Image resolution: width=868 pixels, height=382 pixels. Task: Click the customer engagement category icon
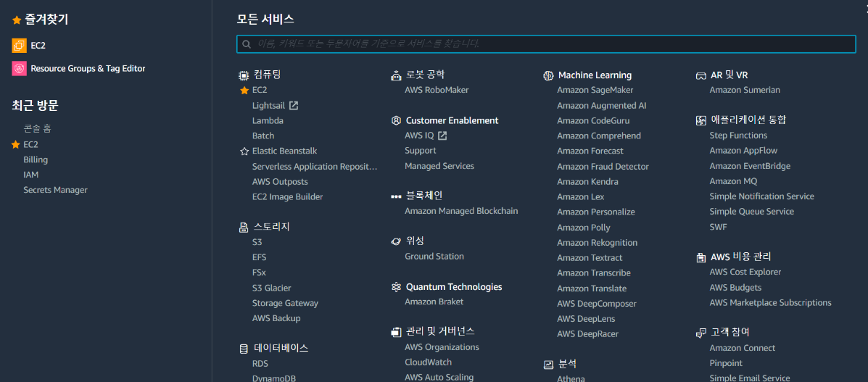tap(700, 333)
